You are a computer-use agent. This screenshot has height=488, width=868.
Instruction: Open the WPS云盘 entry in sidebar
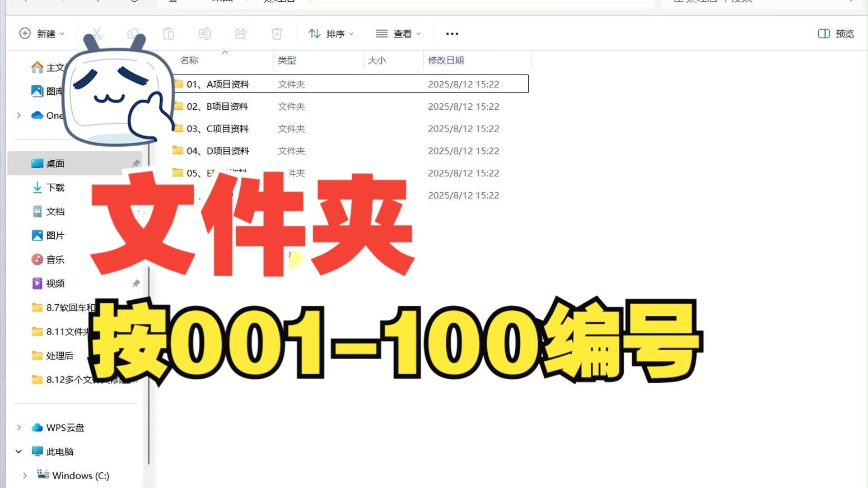(63, 427)
